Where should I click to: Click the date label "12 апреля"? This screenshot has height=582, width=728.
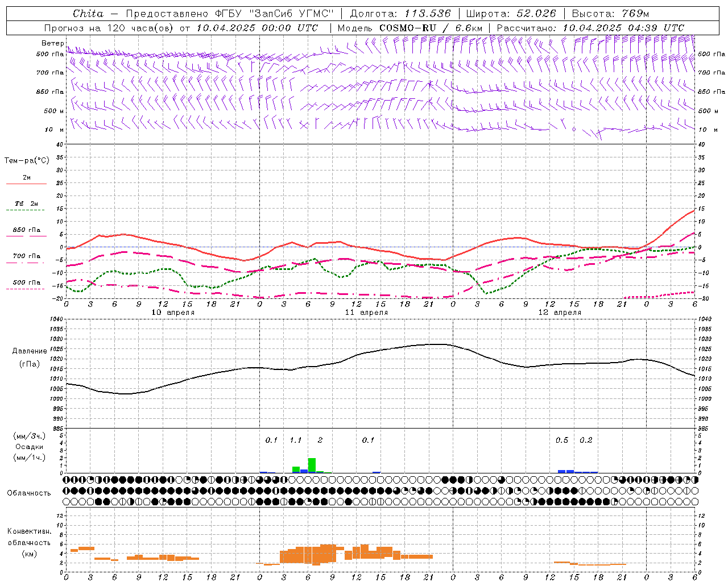point(560,313)
